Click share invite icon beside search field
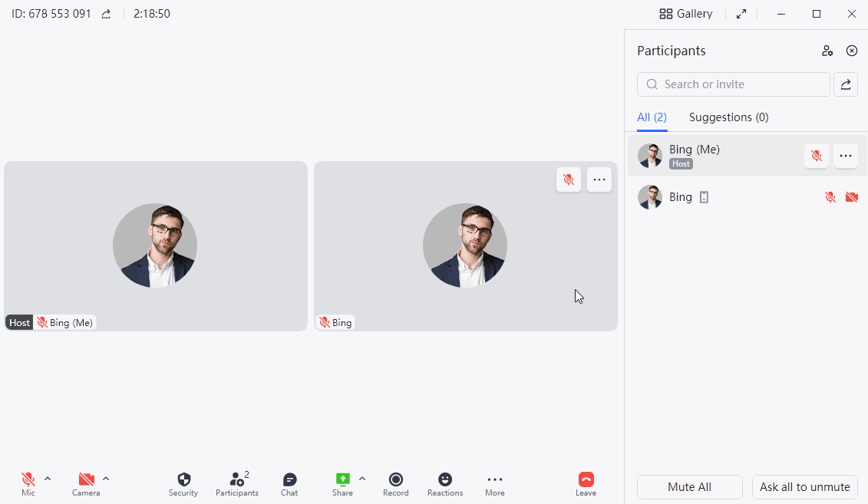This screenshot has width=868, height=504. [845, 84]
